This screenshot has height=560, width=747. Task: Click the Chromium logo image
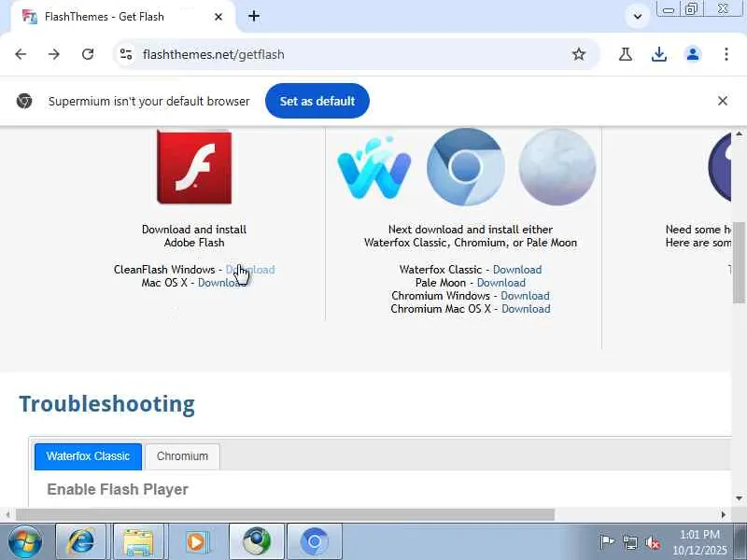(465, 167)
